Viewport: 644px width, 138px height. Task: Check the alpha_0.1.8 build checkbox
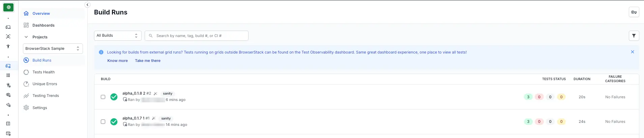coord(103,97)
